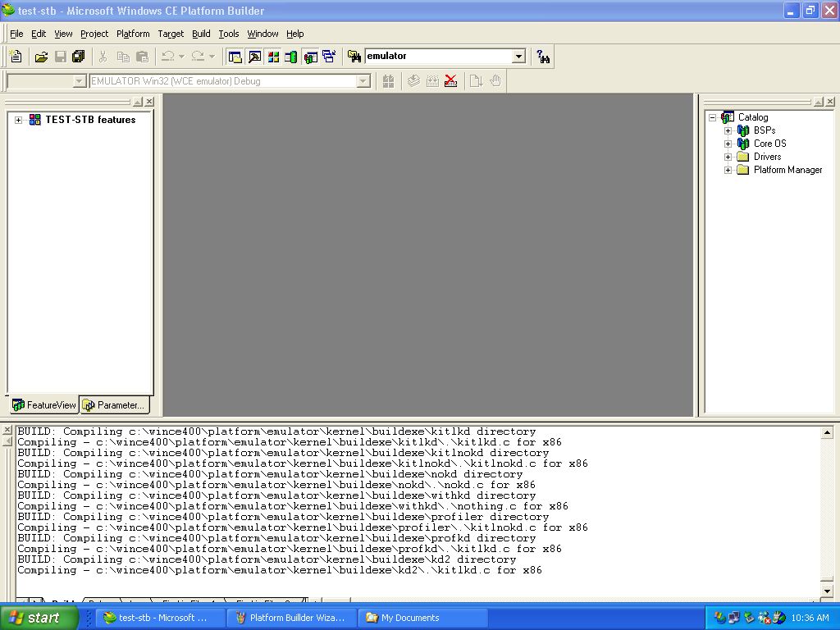Open the Build menu

(x=201, y=34)
